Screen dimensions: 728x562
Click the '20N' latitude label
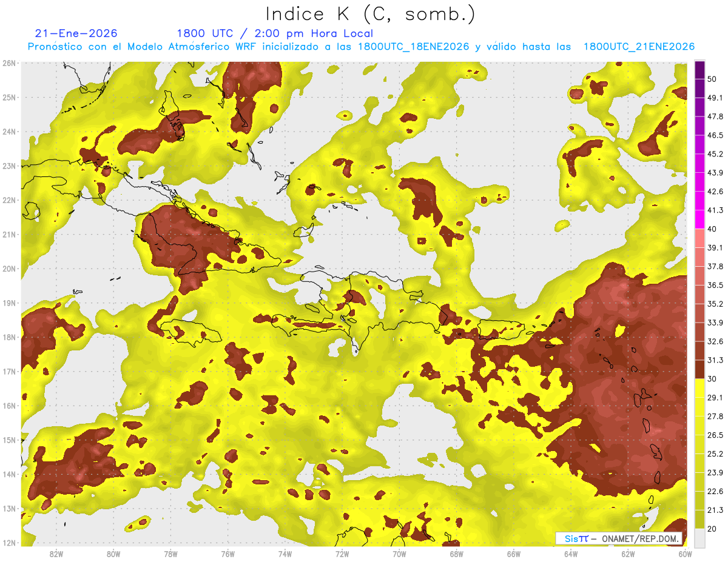click(x=9, y=269)
